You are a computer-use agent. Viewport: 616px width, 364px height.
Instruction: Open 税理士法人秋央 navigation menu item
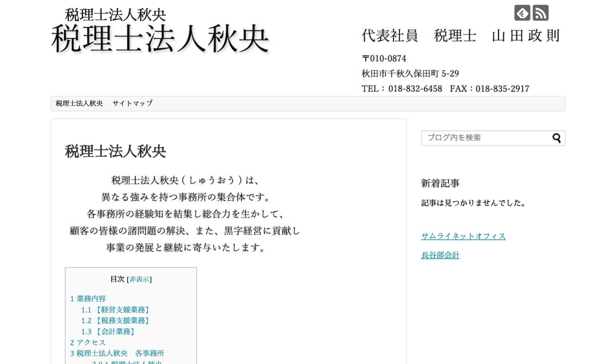click(79, 104)
